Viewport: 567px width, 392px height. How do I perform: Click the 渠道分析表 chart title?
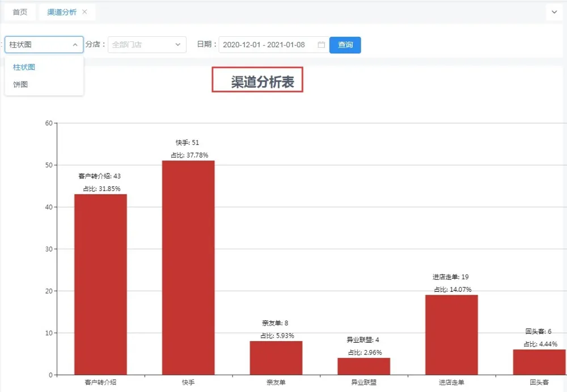(x=262, y=82)
